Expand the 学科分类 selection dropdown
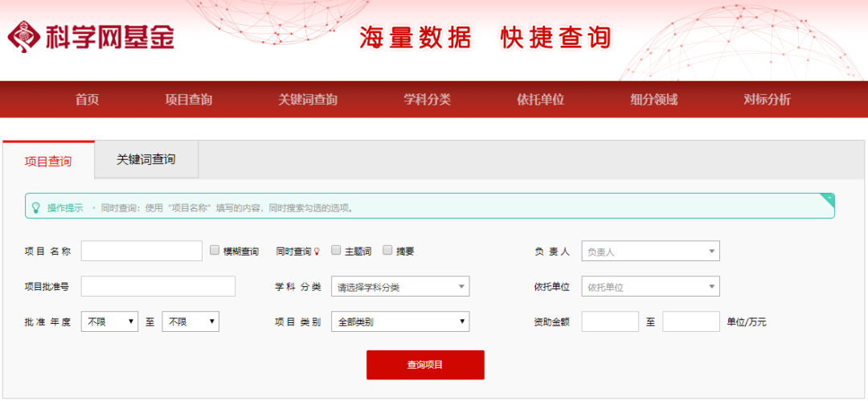 tap(400, 287)
